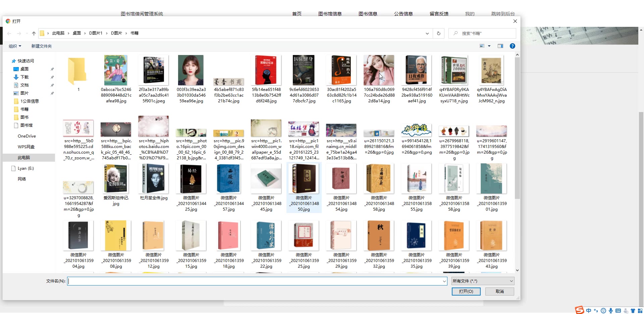Open 文档 in the sidebar
The image size is (644, 314).
point(24,85)
